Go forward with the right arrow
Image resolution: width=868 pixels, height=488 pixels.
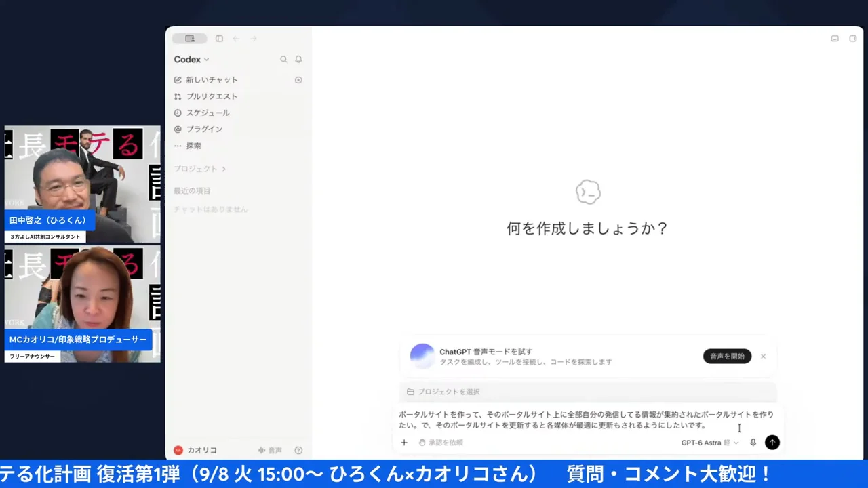coord(254,39)
